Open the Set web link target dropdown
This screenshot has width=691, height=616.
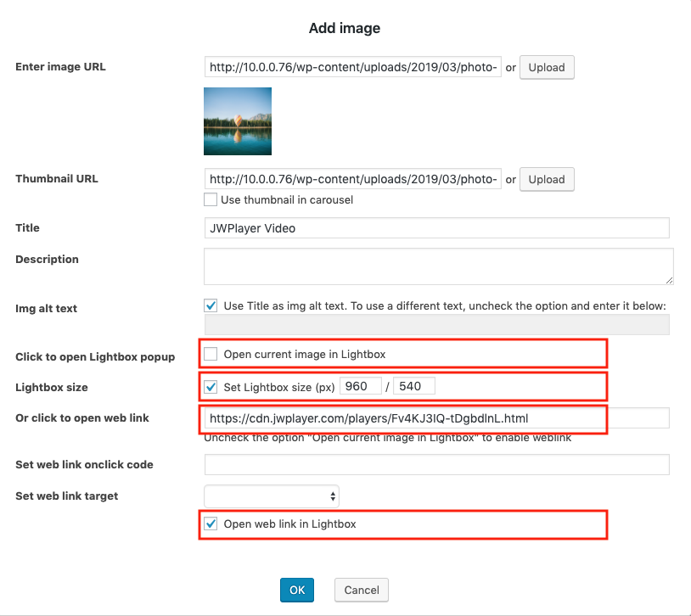(x=272, y=496)
